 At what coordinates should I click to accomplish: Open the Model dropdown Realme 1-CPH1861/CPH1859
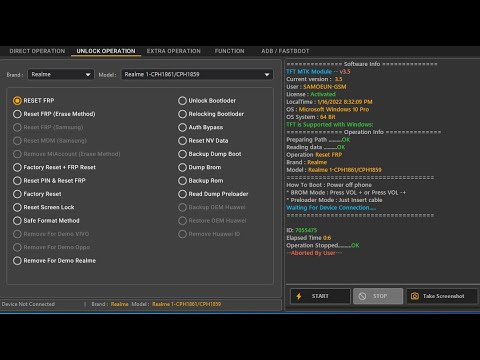click(197, 74)
